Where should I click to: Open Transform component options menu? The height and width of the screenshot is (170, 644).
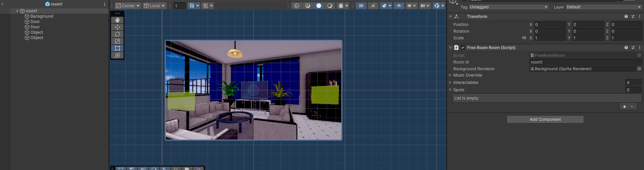(639, 16)
